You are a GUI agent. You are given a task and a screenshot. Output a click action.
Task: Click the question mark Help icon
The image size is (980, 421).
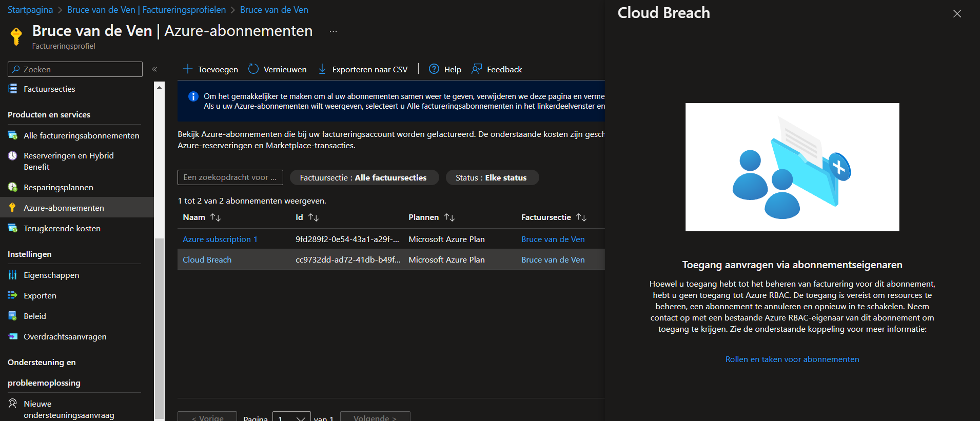click(434, 69)
